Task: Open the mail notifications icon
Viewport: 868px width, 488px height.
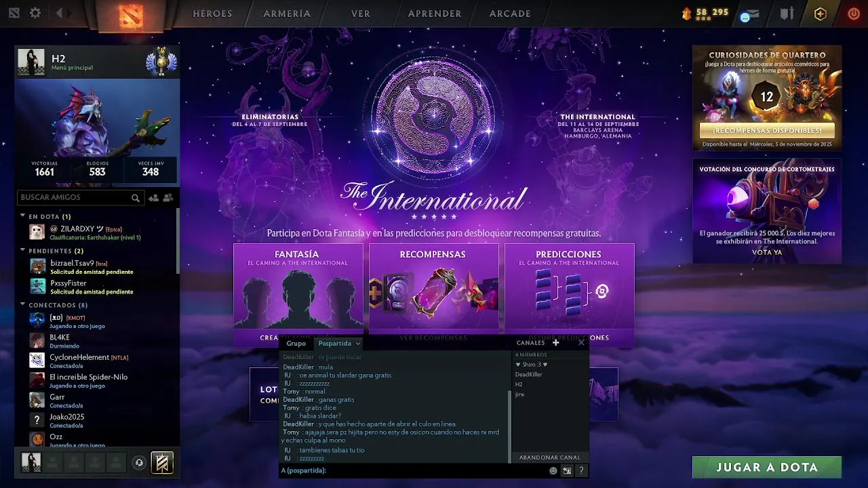Action: pyautogui.click(x=749, y=15)
